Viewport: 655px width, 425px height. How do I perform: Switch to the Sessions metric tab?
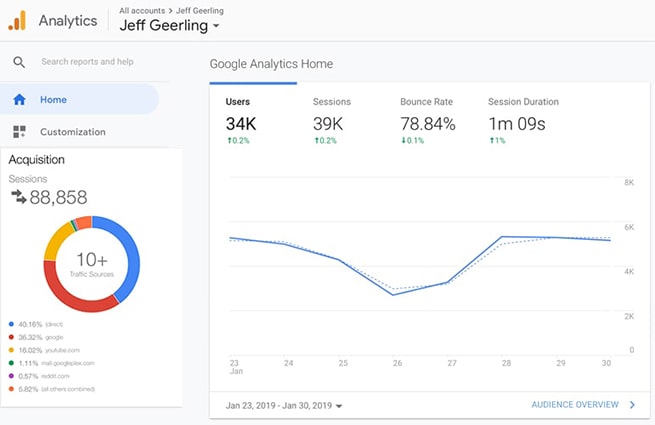[x=331, y=115]
